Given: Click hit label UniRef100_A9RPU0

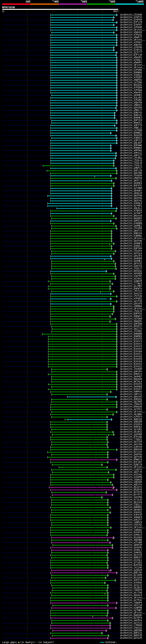Looking at the screenshot, I should click(x=131, y=392).
